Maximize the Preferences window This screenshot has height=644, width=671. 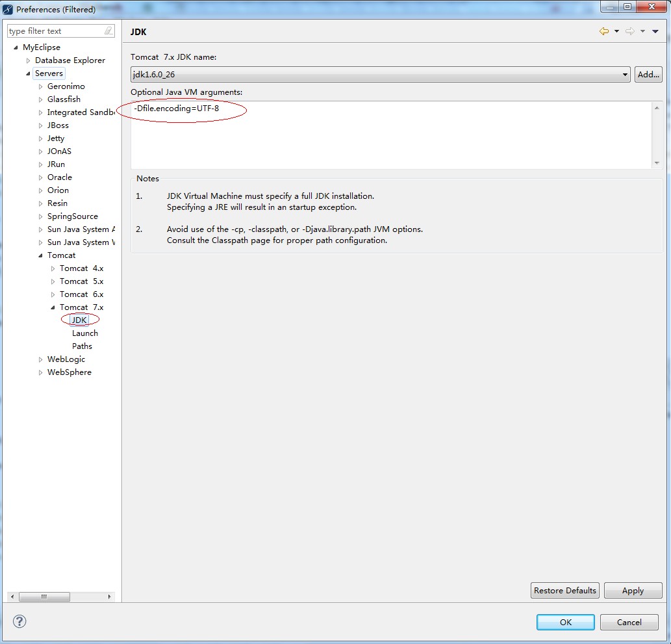pos(627,6)
